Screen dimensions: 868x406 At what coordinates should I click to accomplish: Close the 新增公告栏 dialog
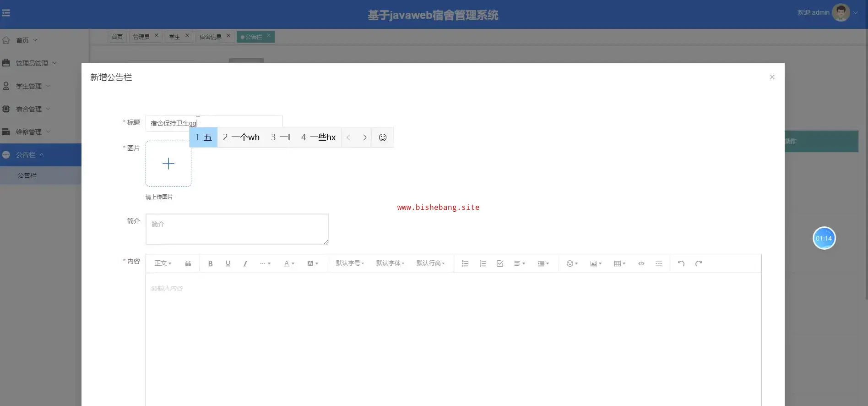tap(772, 77)
